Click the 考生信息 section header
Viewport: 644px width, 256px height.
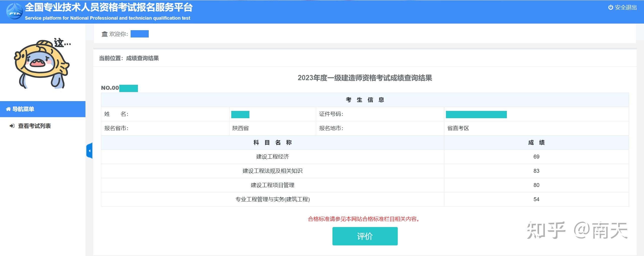[x=365, y=99]
